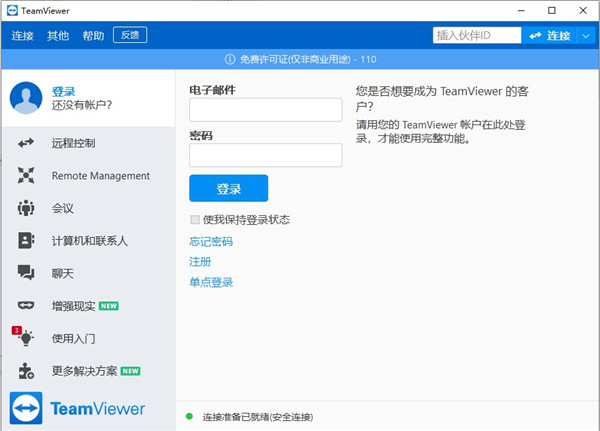Select 使用入门 in the sidebar
600x431 pixels.
pyautogui.click(x=89, y=338)
